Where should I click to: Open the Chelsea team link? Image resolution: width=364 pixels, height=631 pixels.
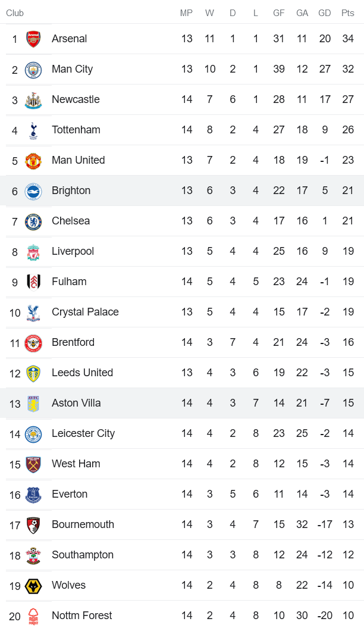point(71,221)
